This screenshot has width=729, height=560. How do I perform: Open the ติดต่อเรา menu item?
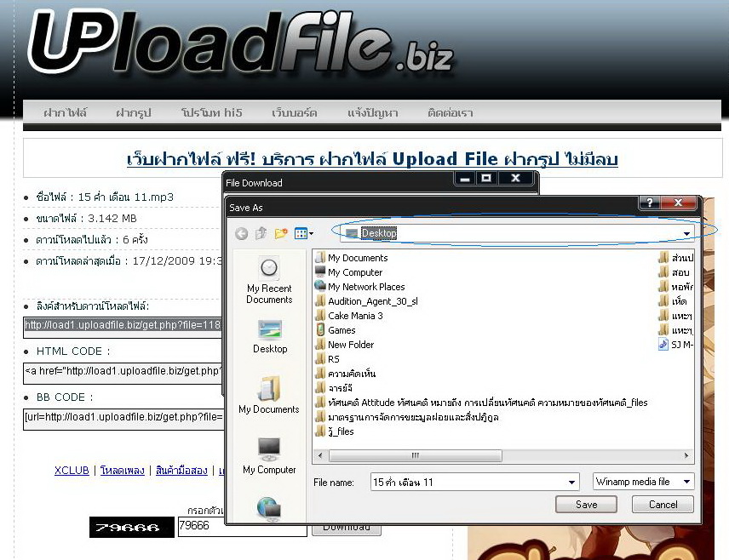point(450,112)
